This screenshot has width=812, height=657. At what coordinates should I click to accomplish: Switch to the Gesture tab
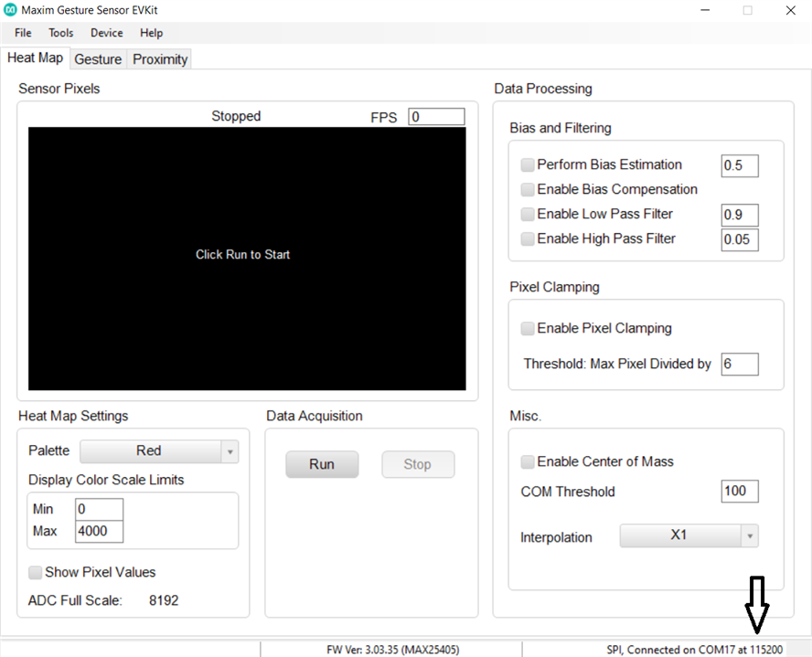(98, 59)
